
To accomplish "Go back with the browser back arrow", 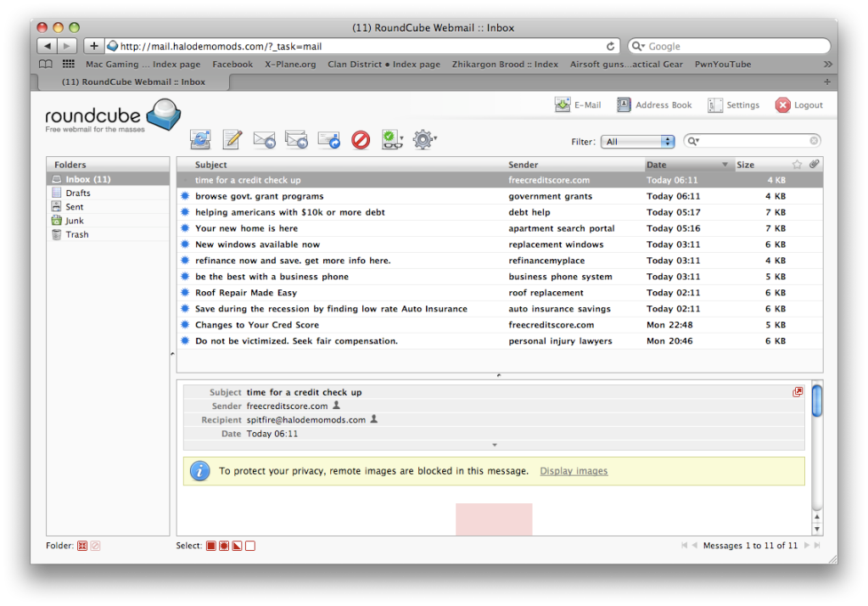I will (x=47, y=46).
